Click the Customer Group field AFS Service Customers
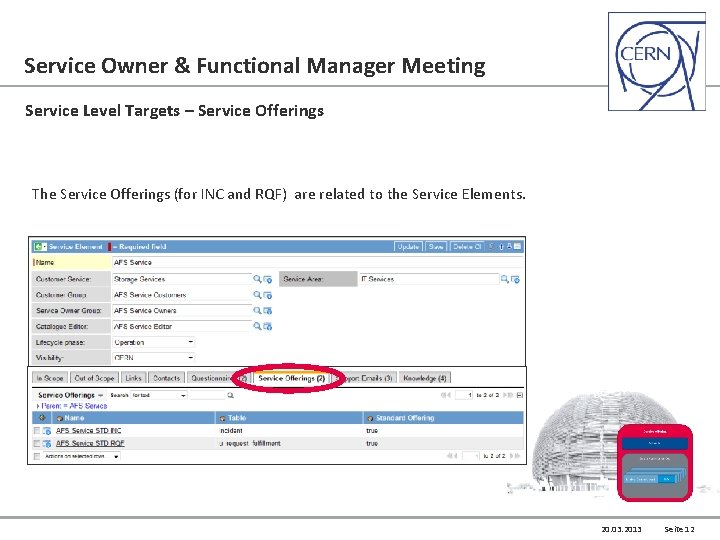The height and width of the screenshot is (540, 720). pyautogui.click(x=181, y=295)
